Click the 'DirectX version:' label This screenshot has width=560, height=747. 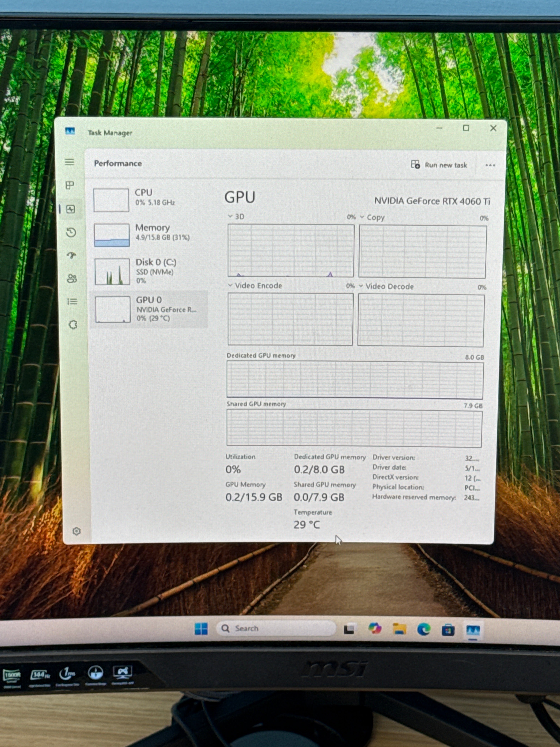pos(395,477)
